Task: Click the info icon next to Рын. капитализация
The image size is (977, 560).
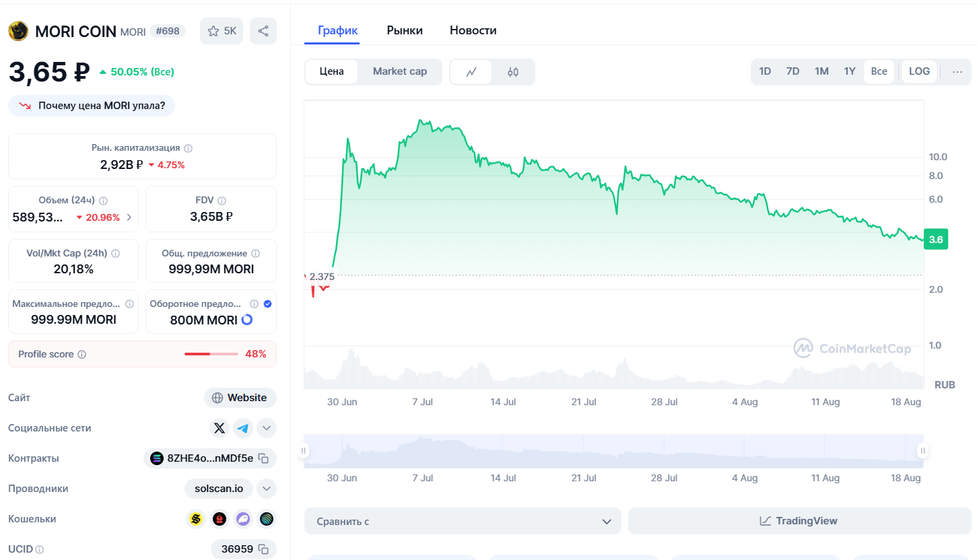Action: [189, 148]
